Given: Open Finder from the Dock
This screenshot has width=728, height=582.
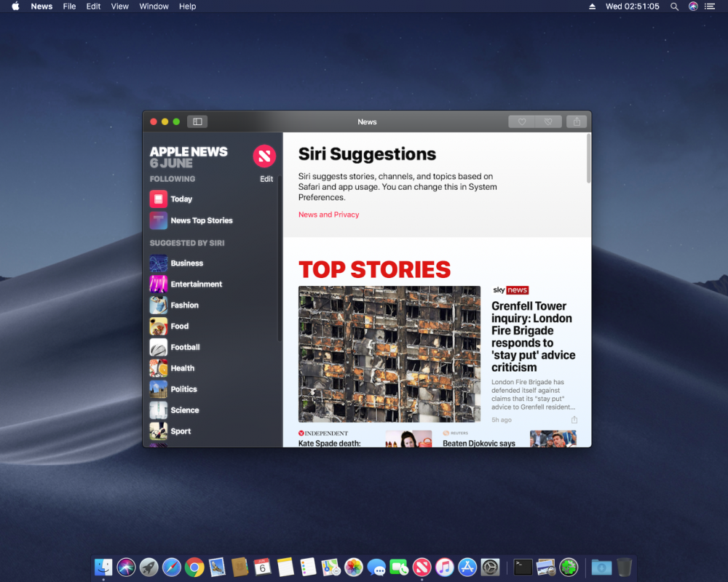Looking at the screenshot, I should pos(103,567).
